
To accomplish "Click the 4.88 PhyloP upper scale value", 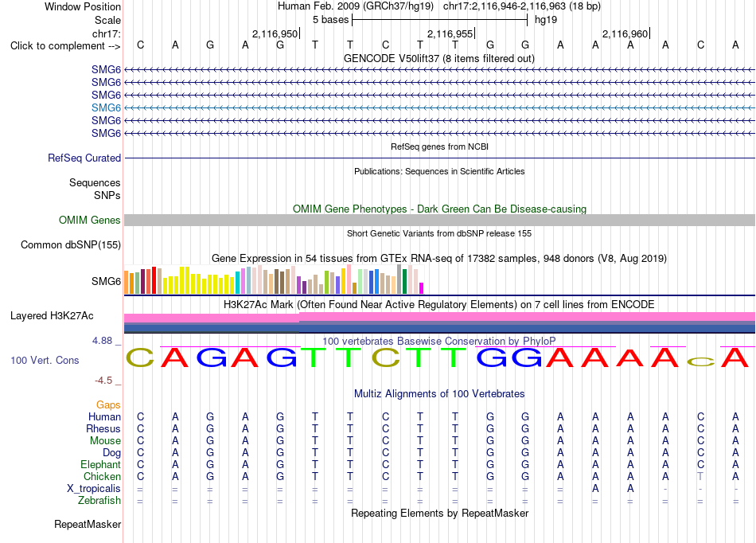I will point(102,341).
